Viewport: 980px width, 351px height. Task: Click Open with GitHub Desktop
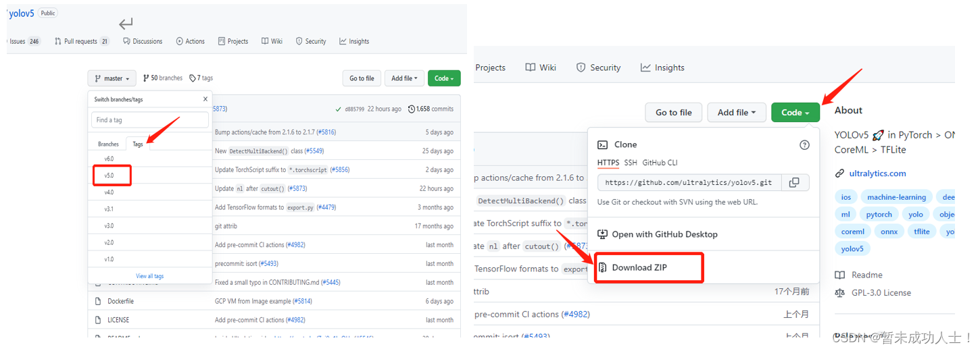pyautogui.click(x=664, y=234)
